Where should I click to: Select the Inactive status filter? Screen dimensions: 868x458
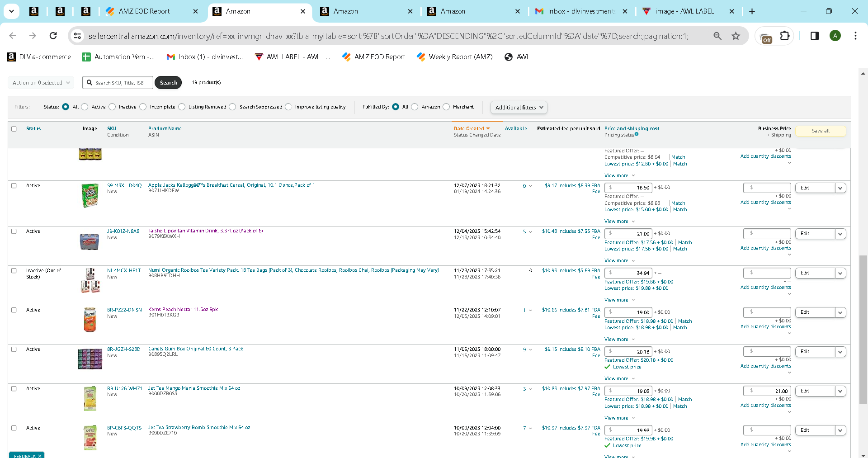point(112,107)
